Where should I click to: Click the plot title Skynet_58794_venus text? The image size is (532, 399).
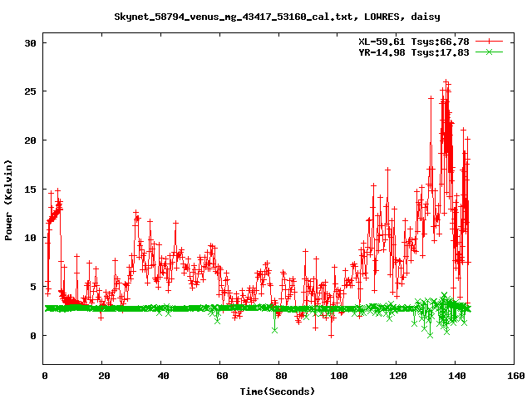(x=277, y=17)
